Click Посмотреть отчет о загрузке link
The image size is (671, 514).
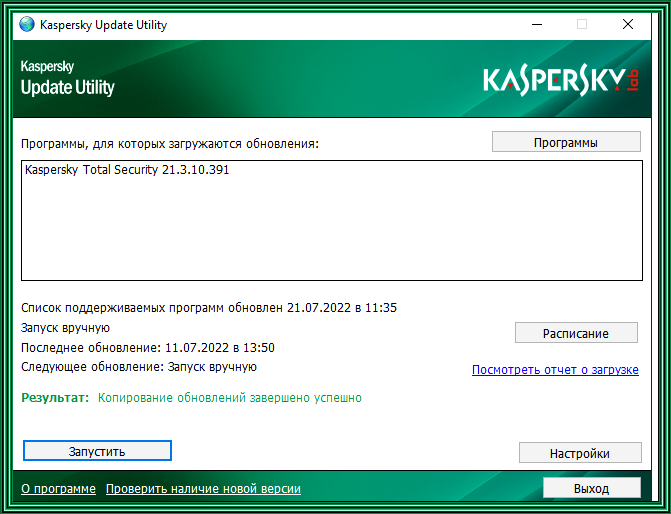pyautogui.click(x=555, y=370)
